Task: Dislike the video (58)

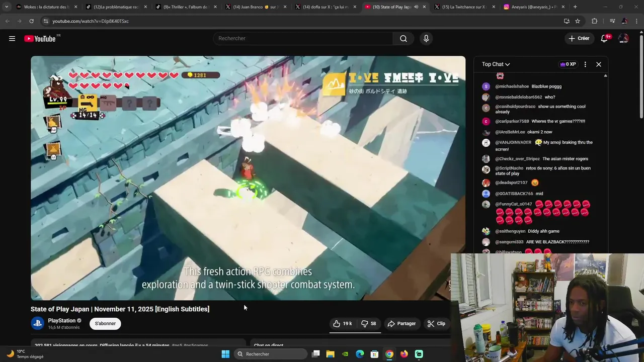Action: [369, 324]
